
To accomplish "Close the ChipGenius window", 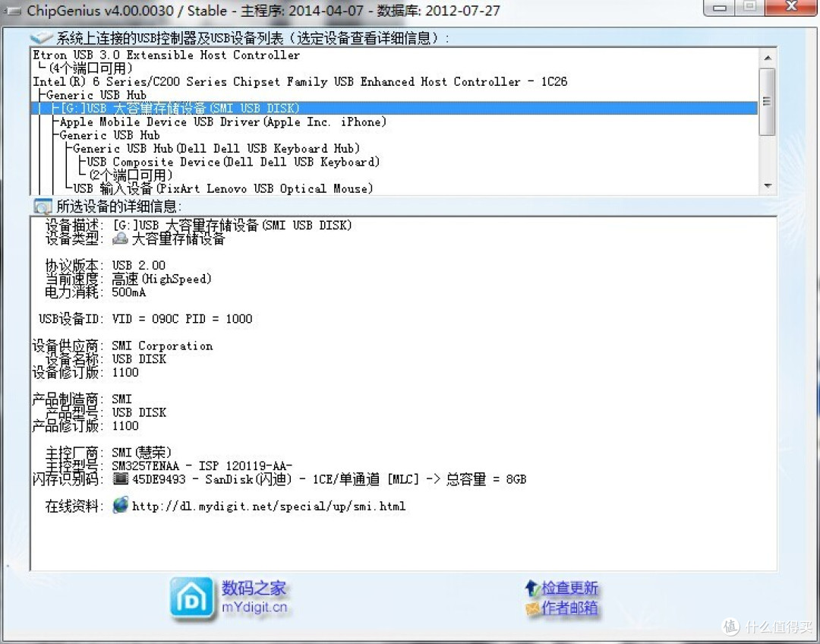I will pyautogui.click(x=791, y=8).
